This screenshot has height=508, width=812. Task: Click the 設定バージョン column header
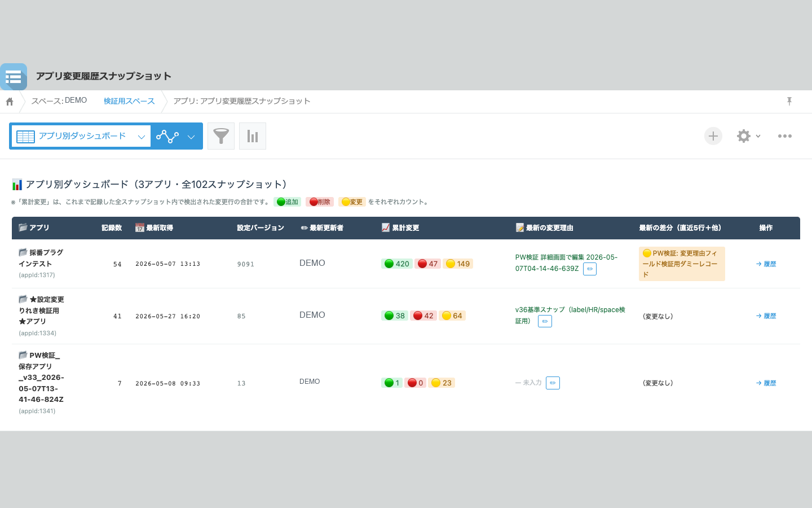[261, 228]
